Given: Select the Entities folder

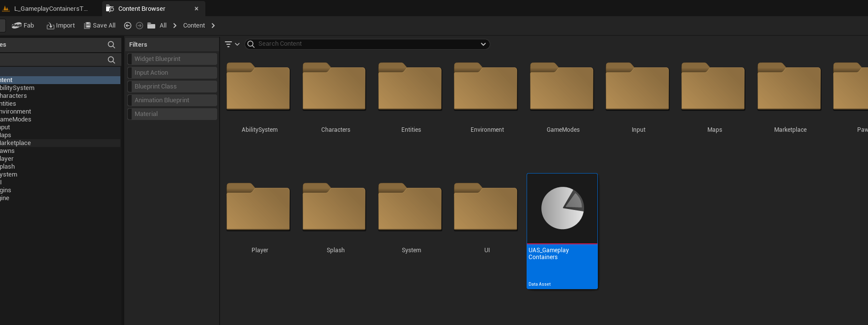Looking at the screenshot, I should 410,86.
